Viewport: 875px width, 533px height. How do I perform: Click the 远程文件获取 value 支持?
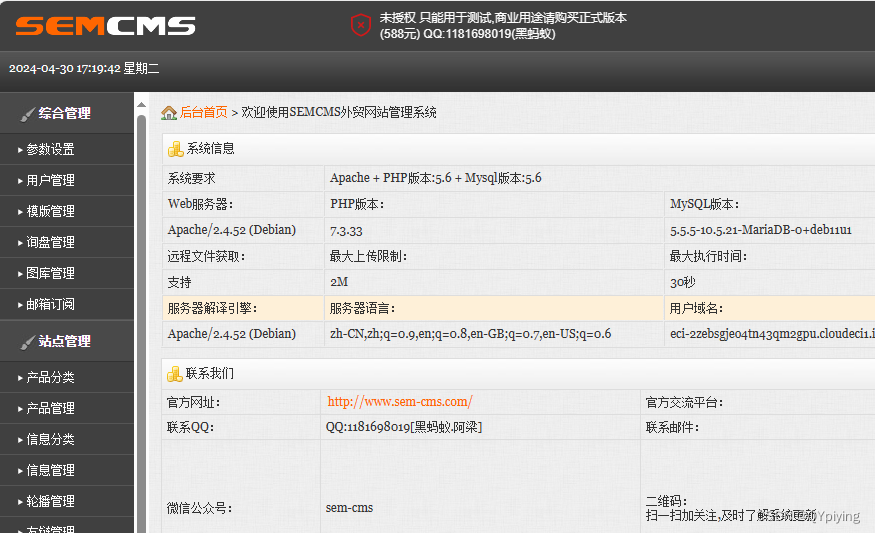[x=179, y=282]
